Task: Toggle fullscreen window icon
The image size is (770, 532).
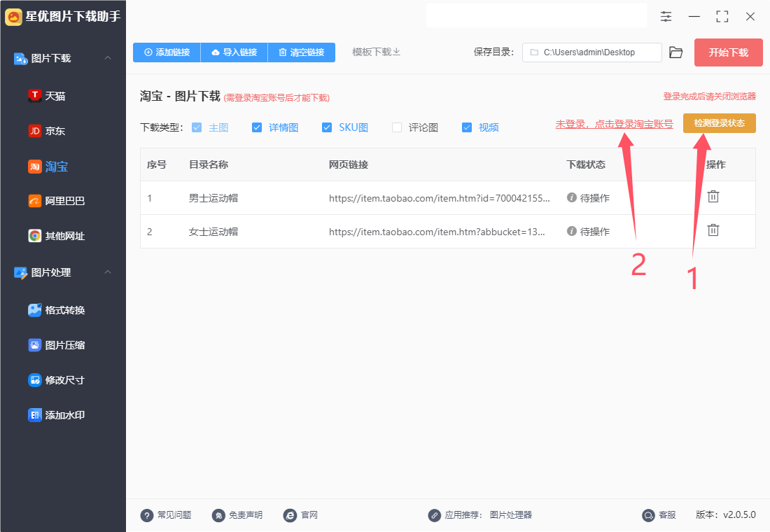Action: click(722, 17)
